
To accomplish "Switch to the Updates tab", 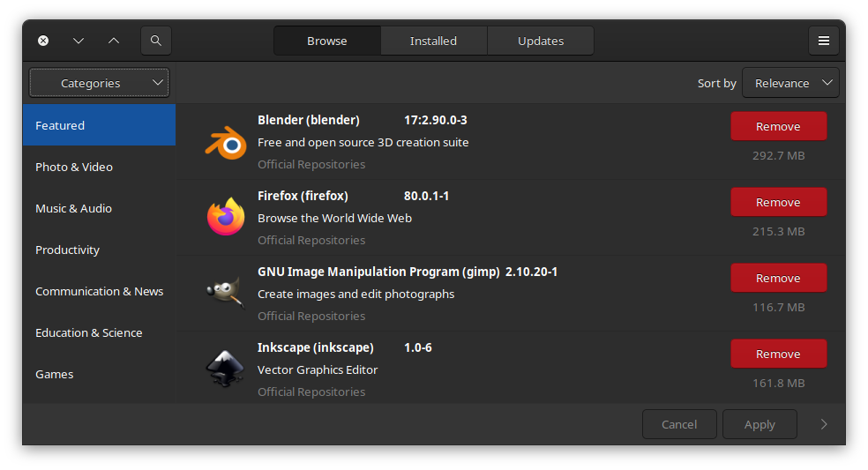I will click(541, 41).
